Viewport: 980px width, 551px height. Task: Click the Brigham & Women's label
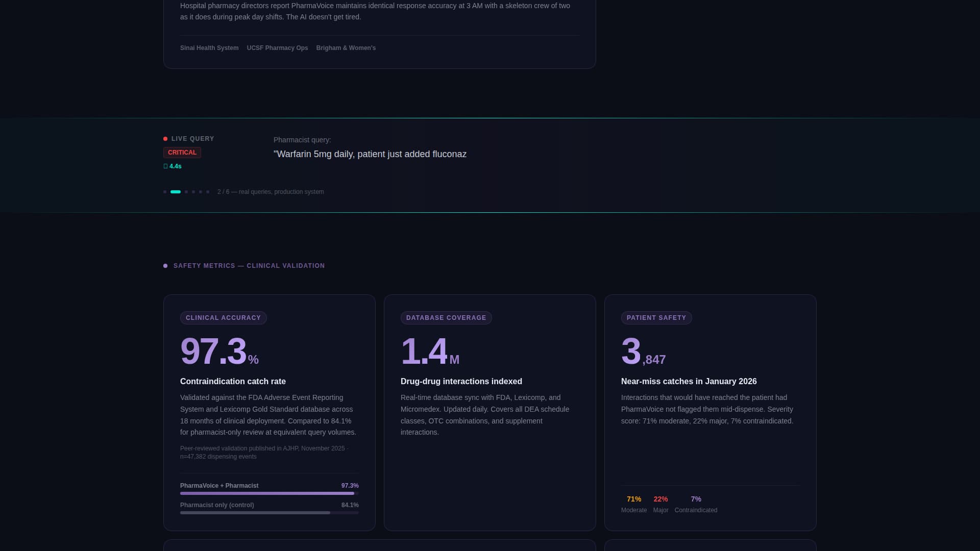[x=346, y=48]
